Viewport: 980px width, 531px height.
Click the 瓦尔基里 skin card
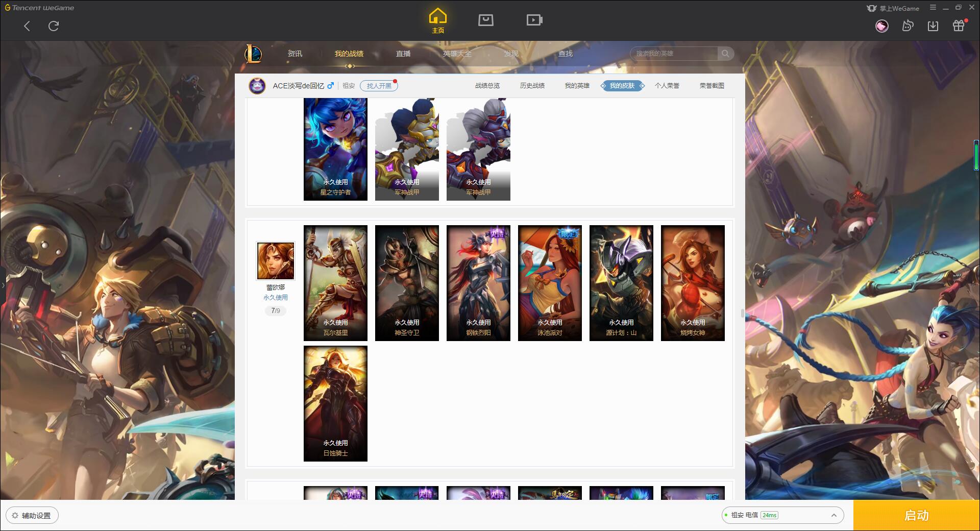coord(335,283)
